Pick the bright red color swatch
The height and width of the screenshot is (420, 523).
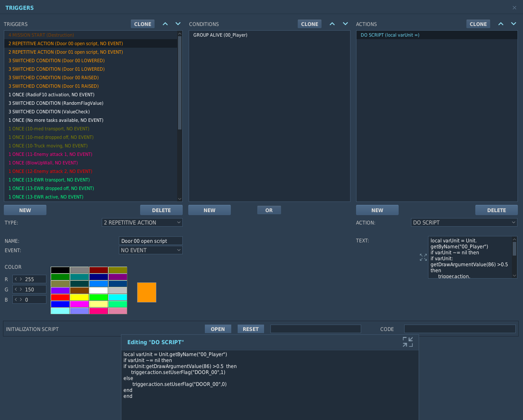click(60, 297)
